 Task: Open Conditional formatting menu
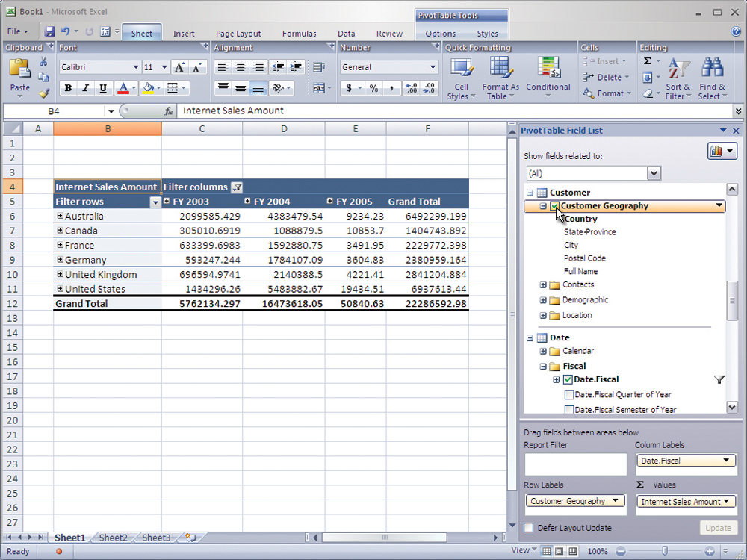pyautogui.click(x=548, y=78)
